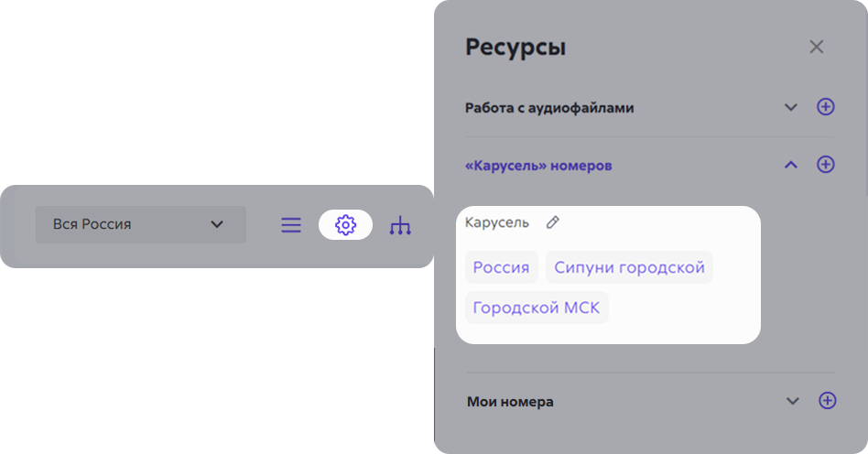Collapse the «Карусель» номеров section

point(791,165)
